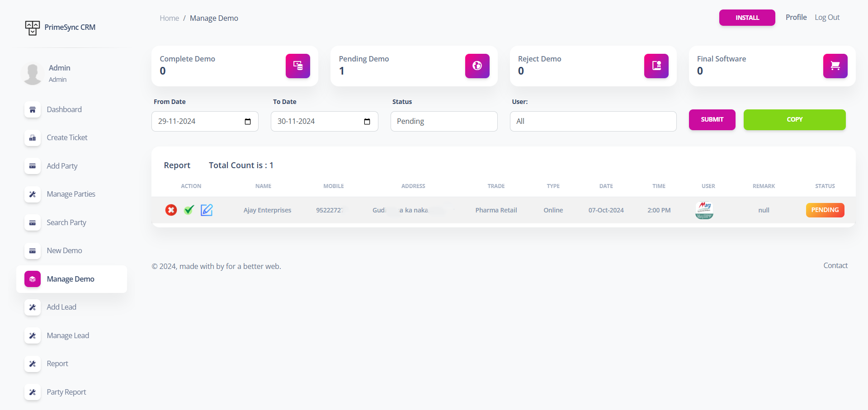Click the red reject icon for Ajay Enterprises
868x410 pixels.
pyautogui.click(x=171, y=210)
